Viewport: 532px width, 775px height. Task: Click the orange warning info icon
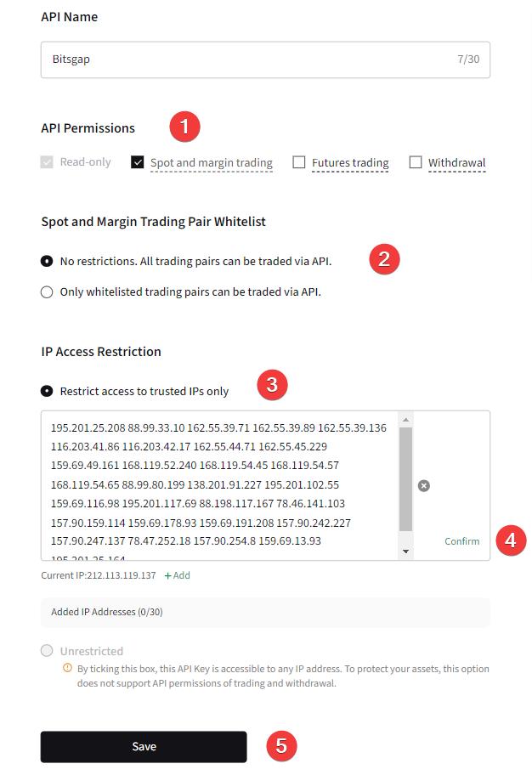[67, 669]
